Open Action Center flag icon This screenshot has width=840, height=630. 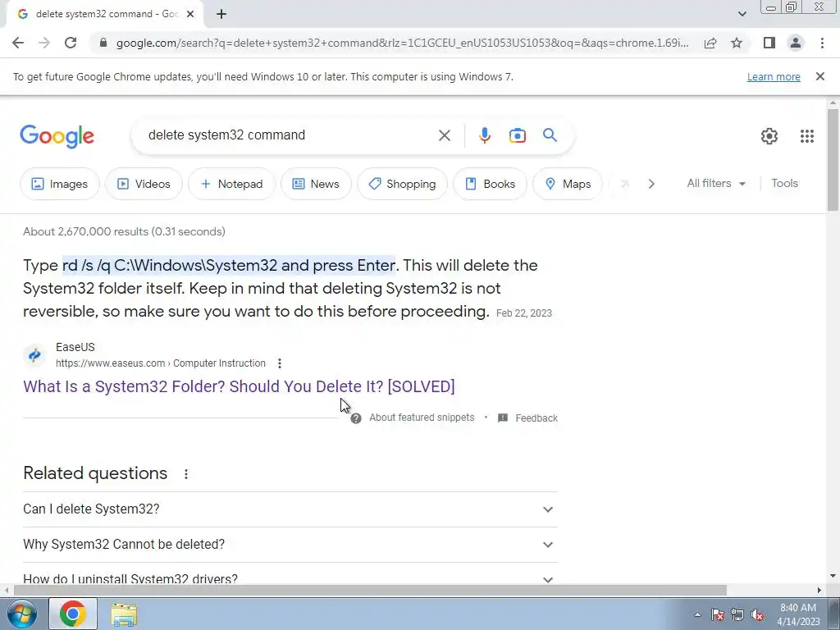coord(718,614)
